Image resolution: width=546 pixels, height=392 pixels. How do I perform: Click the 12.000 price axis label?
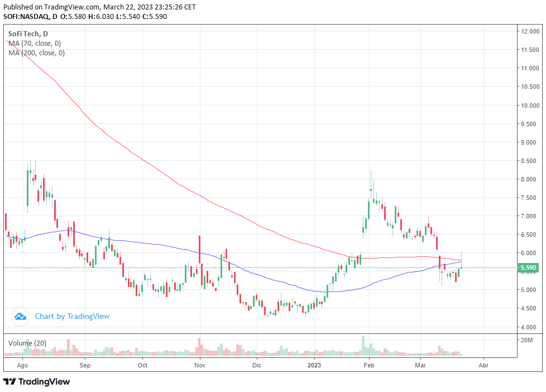(530, 31)
